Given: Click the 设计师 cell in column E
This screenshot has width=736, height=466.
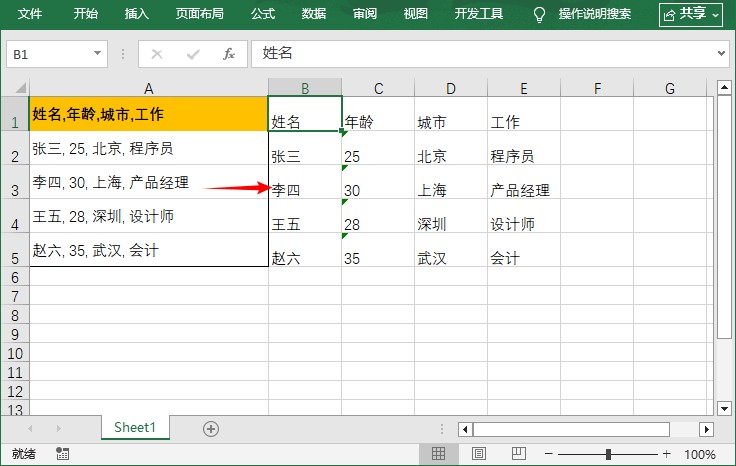Looking at the screenshot, I should [x=524, y=216].
